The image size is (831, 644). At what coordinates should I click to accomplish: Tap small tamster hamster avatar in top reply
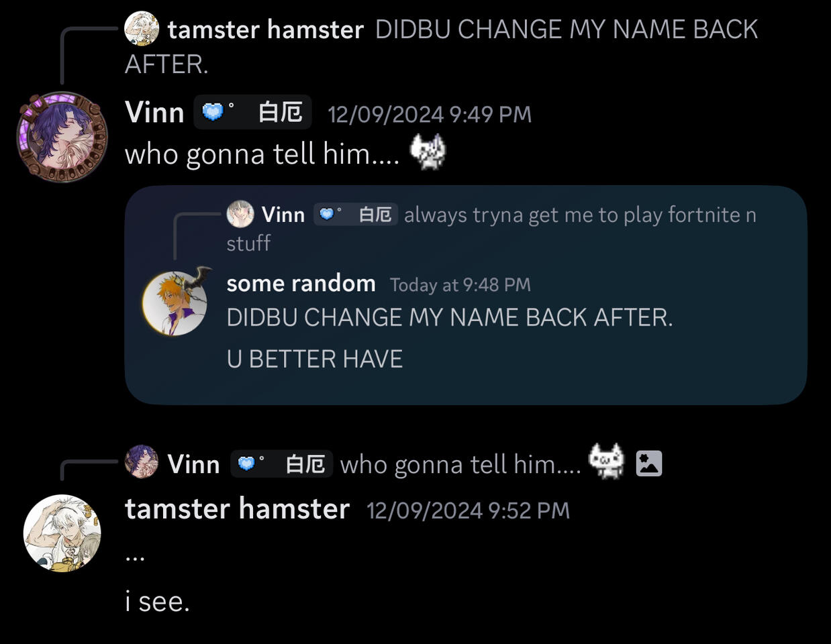coord(142,29)
